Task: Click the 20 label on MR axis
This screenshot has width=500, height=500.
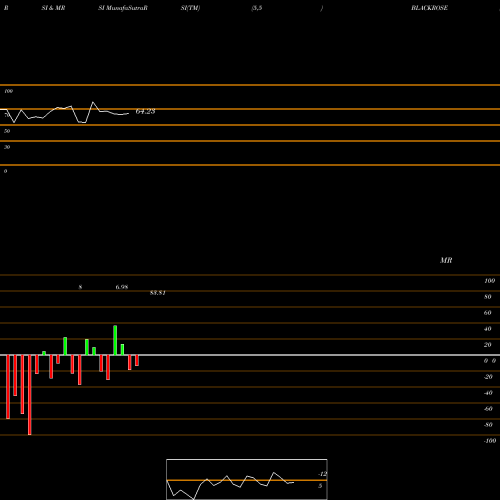Action: coord(488,345)
